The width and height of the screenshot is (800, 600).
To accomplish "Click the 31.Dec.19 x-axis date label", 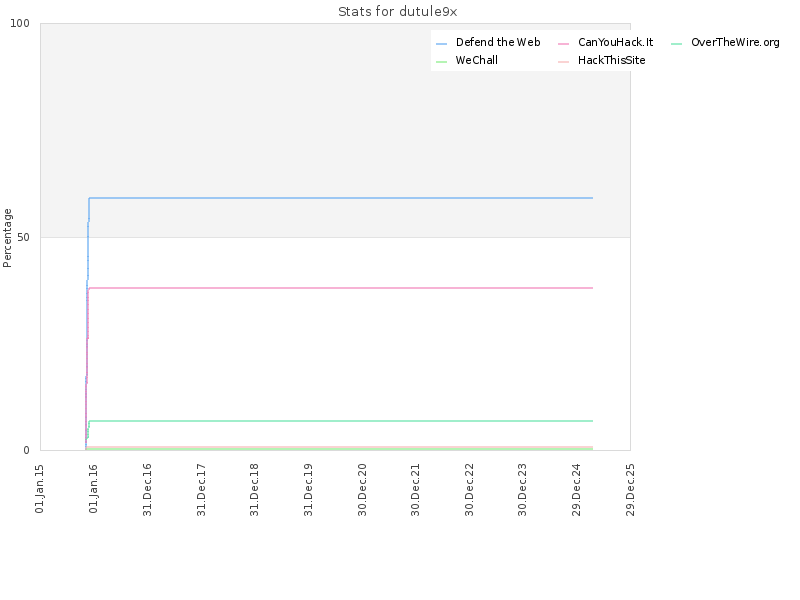I will (x=308, y=490).
